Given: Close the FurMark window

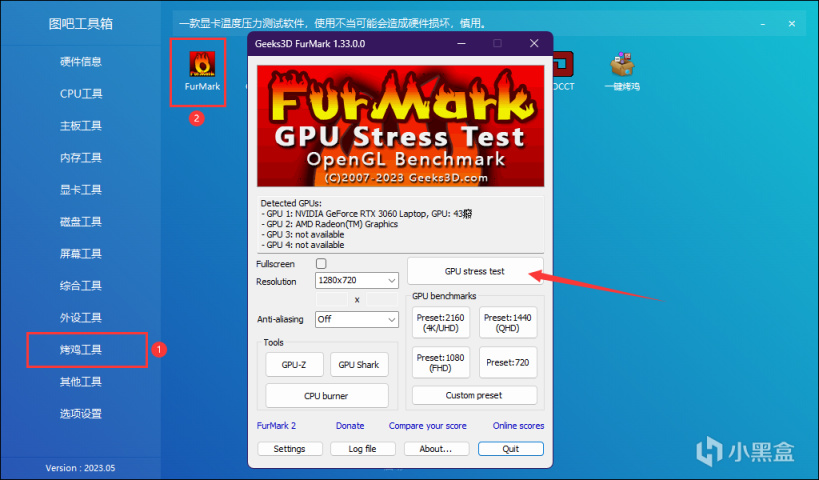Looking at the screenshot, I should click(x=534, y=43).
